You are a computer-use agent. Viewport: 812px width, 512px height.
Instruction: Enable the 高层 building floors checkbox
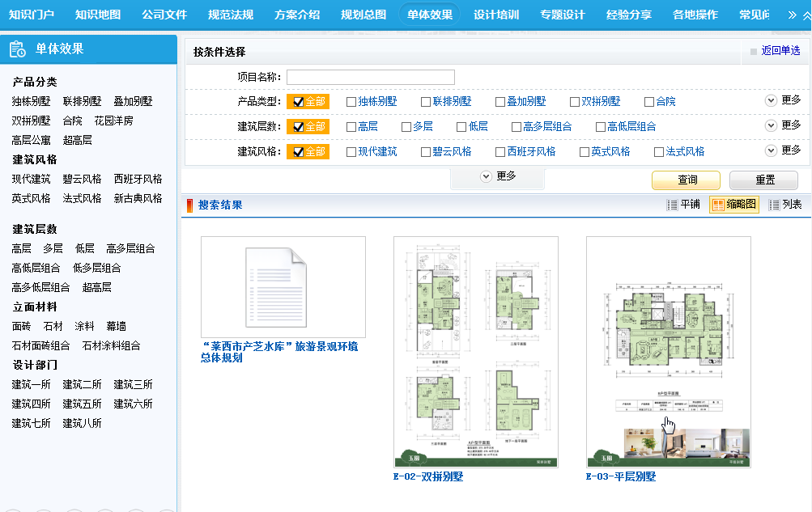click(x=351, y=127)
